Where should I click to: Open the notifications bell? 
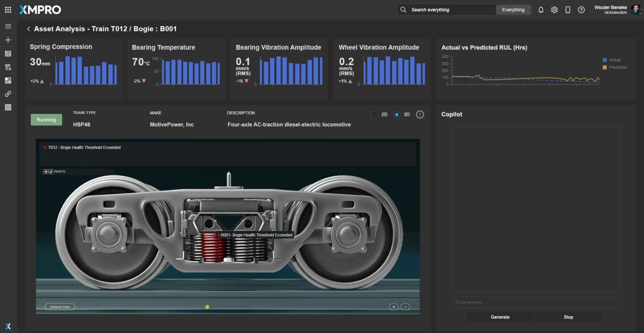[x=541, y=10]
